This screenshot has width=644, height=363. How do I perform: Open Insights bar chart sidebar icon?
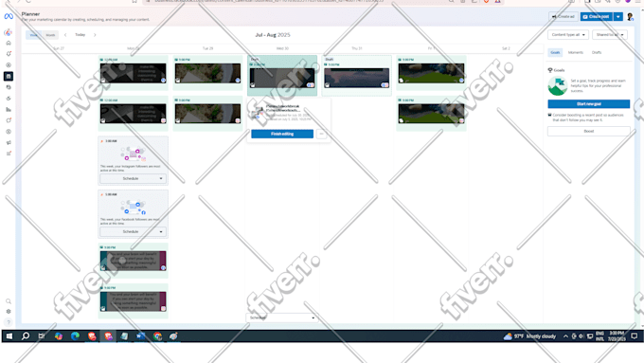tap(9, 109)
